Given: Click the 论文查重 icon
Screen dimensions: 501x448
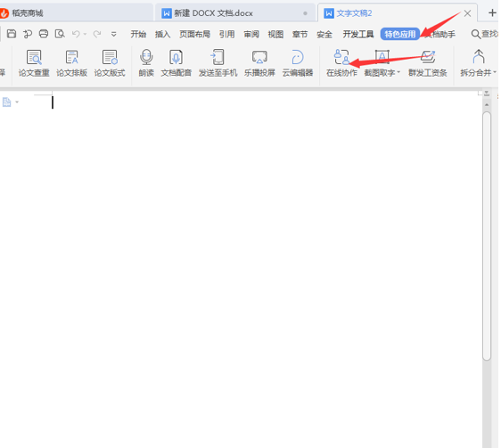Looking at the screenshot, I should point(34,63).
